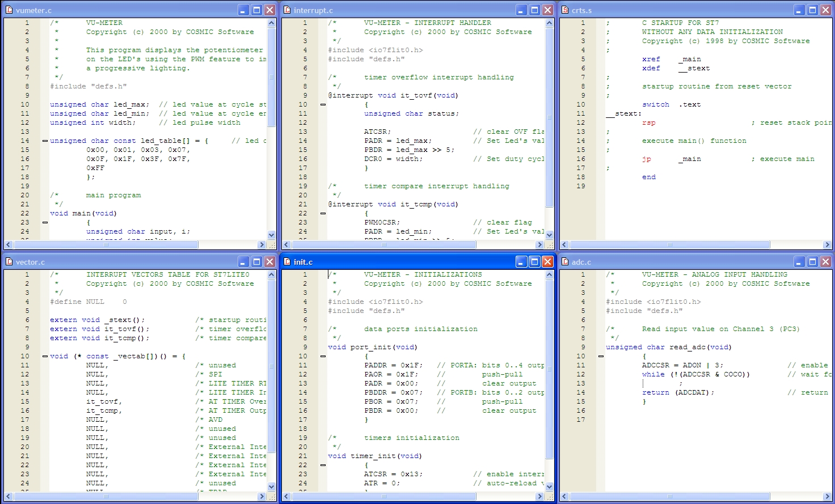This screenshot has height=504, width=835.
Task: Click the vumeter.c vertical scrollbar down arrow
Action: tap(271, 235)
